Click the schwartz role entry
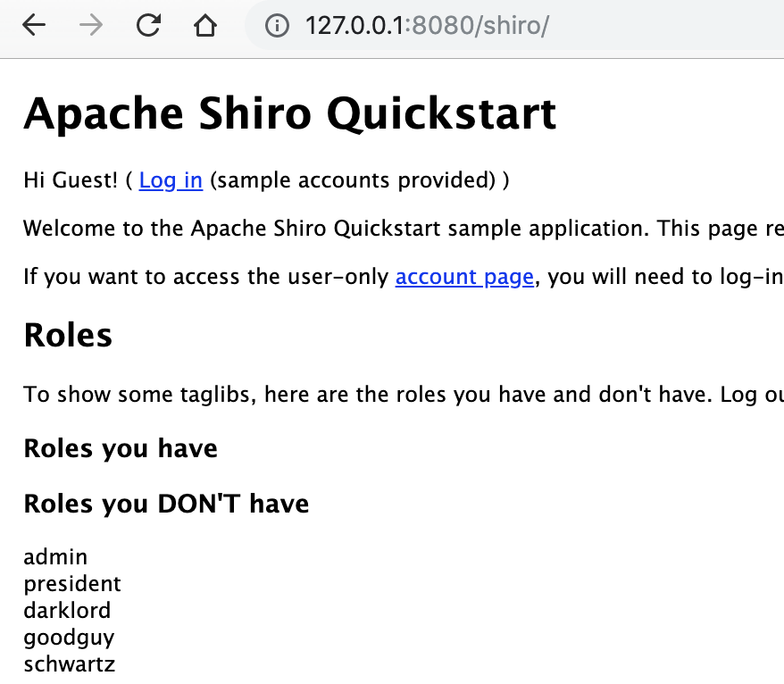This screenshot has height=684, width=784. [x=70, y=664]
